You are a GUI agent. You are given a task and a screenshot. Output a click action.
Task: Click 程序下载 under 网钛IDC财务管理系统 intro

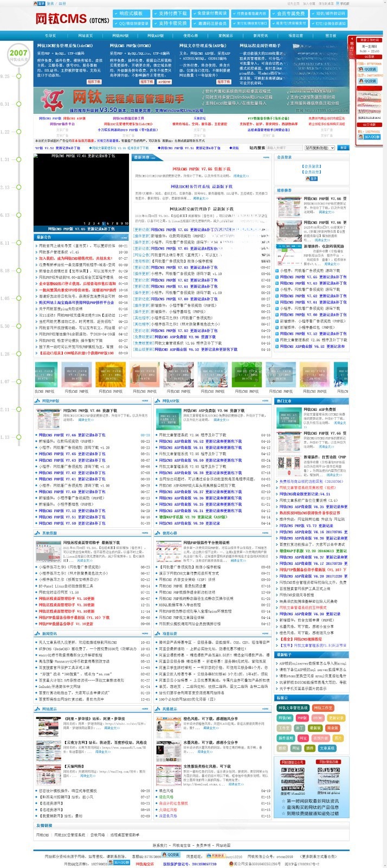pyautogui.click(x=94, y=81)
